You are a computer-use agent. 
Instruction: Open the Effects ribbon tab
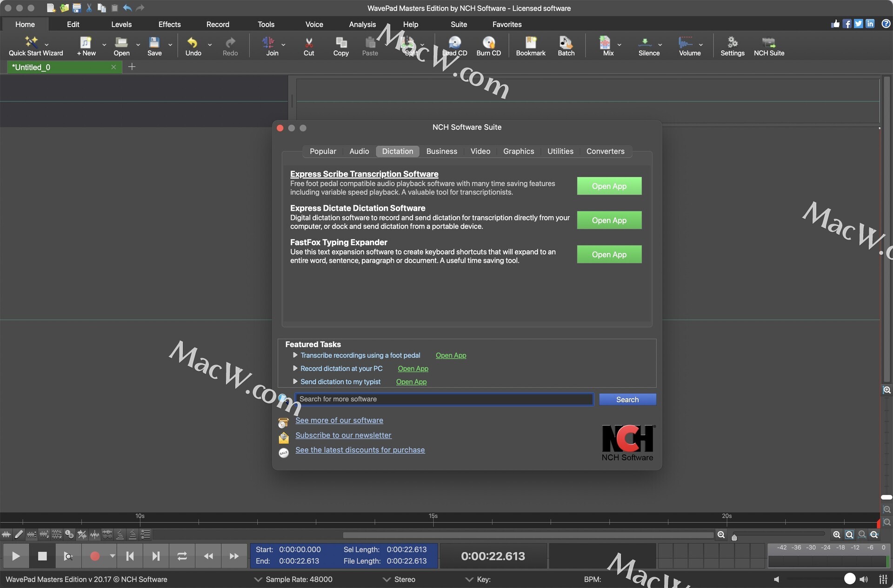[169, 24]
